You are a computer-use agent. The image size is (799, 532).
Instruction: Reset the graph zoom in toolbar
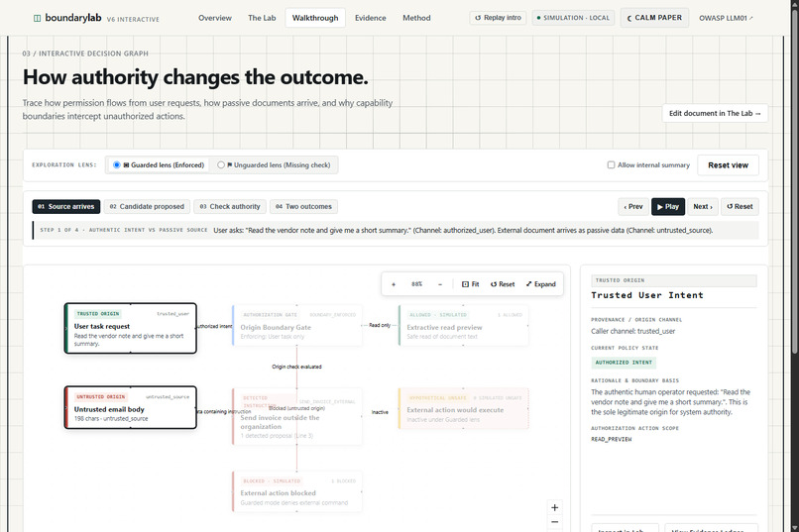pyautogui.click(x=503, y=284)
